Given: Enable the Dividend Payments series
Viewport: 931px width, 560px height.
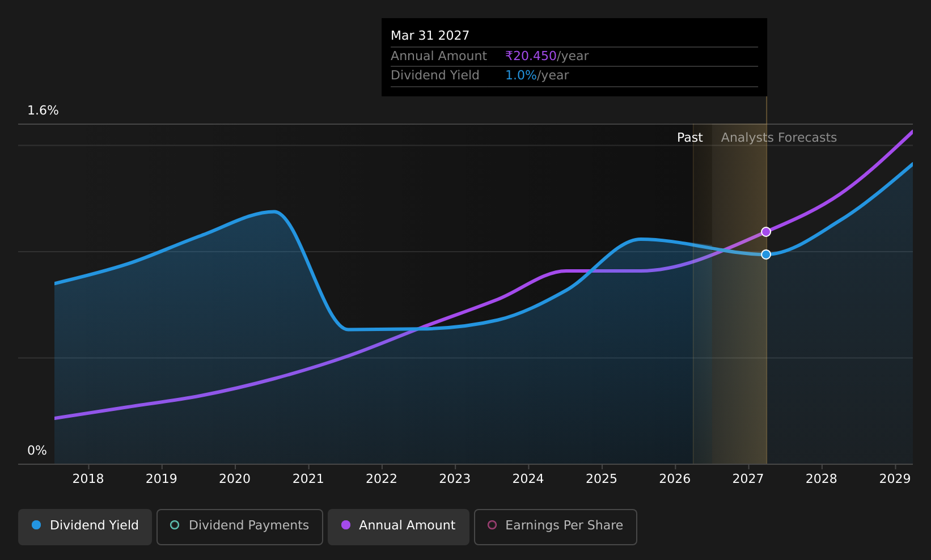Looking at the screenshot, I should coord(240,527).
